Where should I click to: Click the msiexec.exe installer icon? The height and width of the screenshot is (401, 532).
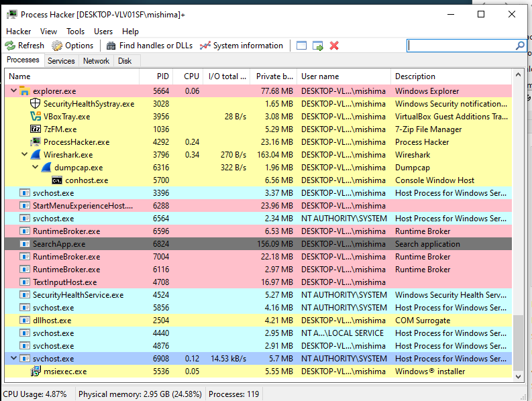point(36,371)
